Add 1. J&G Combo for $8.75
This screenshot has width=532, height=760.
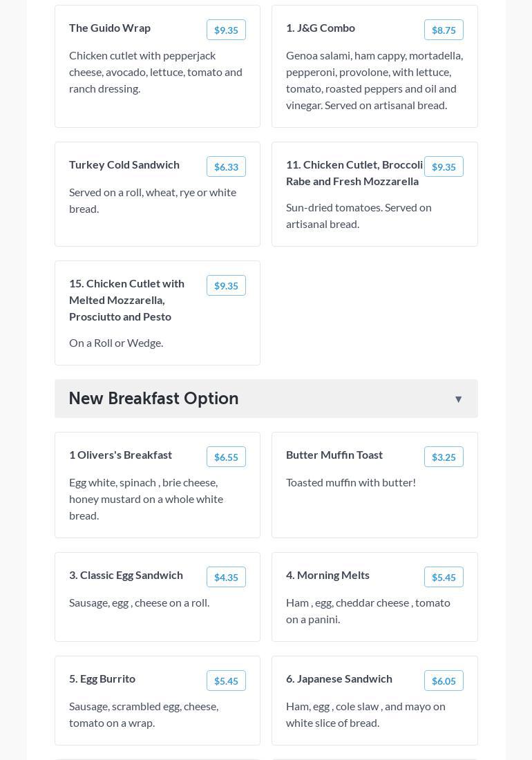444,30
